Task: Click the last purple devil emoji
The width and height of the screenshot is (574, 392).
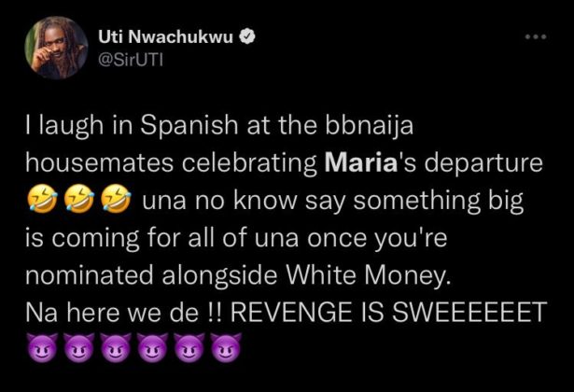Action: pyautogui.click(x=226, y=348)
